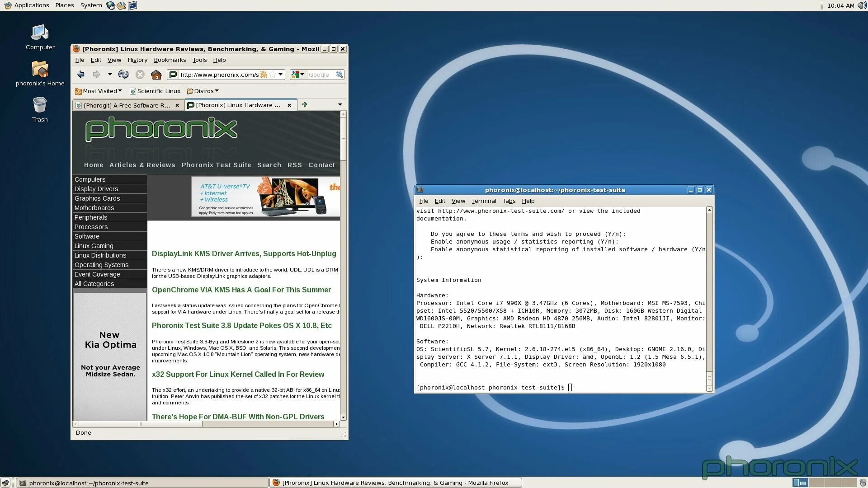
Task: Reload the current Phoronix page
Action: (123, 75)
